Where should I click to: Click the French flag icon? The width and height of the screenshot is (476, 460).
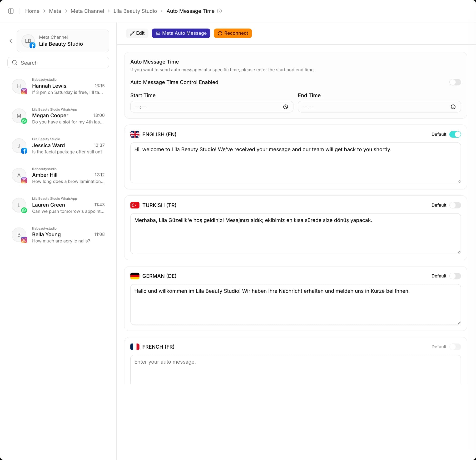click(135, 347)
